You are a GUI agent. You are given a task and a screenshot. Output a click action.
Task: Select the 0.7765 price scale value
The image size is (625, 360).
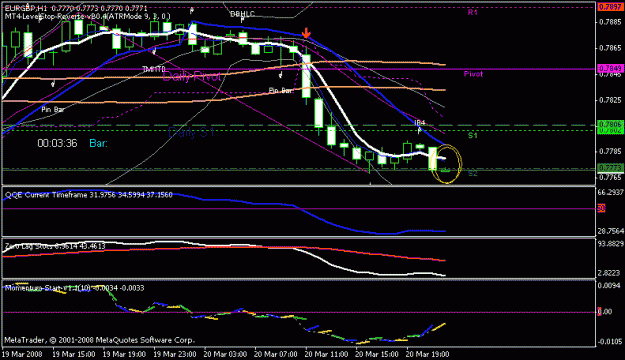[611, 177]
